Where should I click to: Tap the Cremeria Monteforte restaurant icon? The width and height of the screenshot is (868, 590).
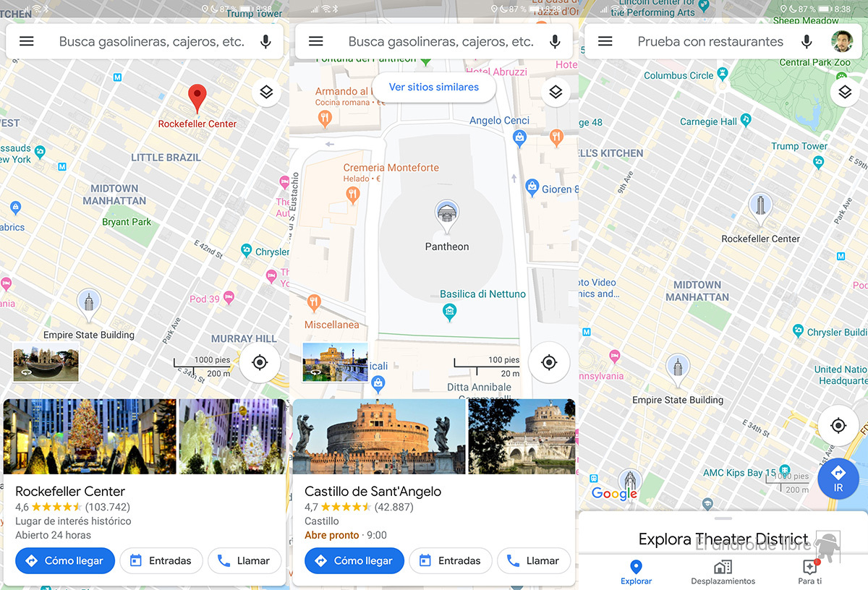pos(353,194)
